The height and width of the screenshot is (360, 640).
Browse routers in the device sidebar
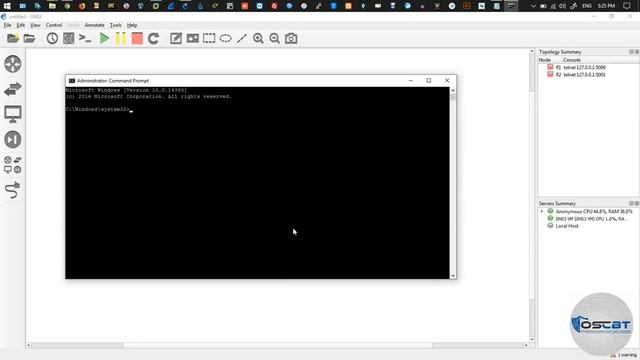[x=13, y=64]
